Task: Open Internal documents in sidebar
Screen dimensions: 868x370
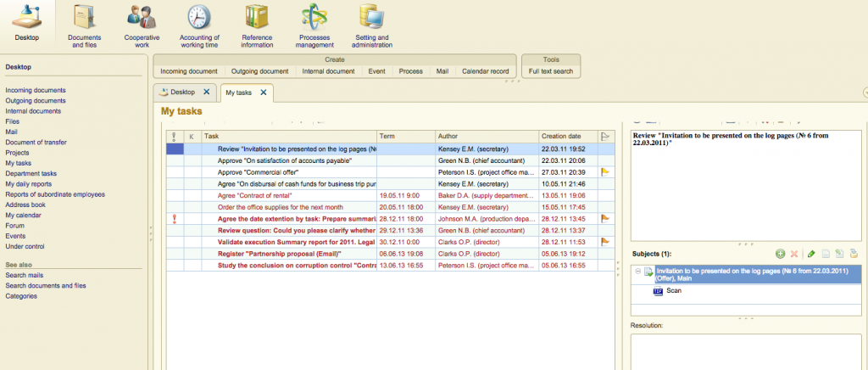Action: (x=33, y=111)
